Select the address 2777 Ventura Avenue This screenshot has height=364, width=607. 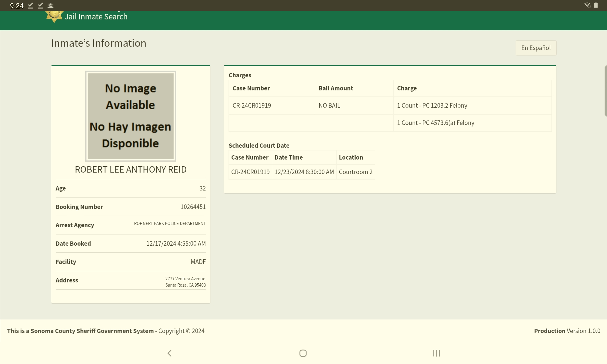185,279
